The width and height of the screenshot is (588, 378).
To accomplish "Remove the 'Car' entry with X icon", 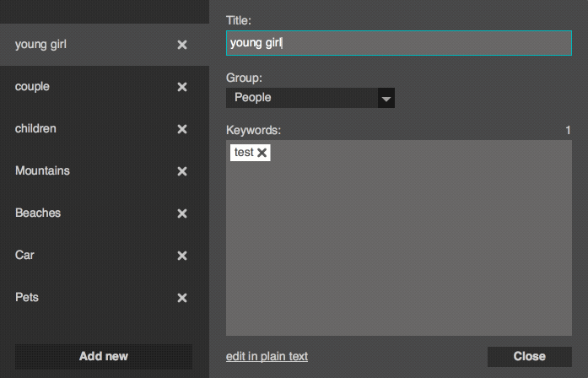I will click(182, 256).
